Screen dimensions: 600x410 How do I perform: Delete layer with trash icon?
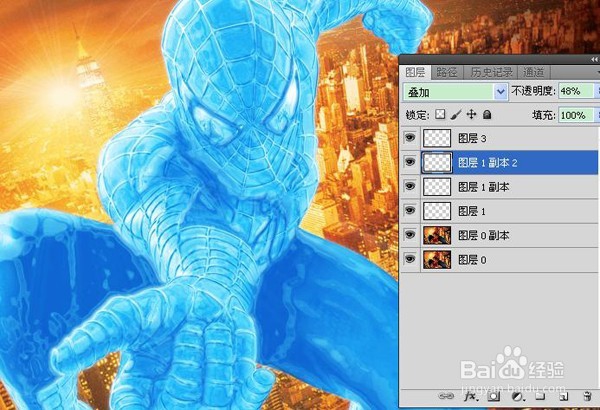pyautogui.click(x=587, y=396)
